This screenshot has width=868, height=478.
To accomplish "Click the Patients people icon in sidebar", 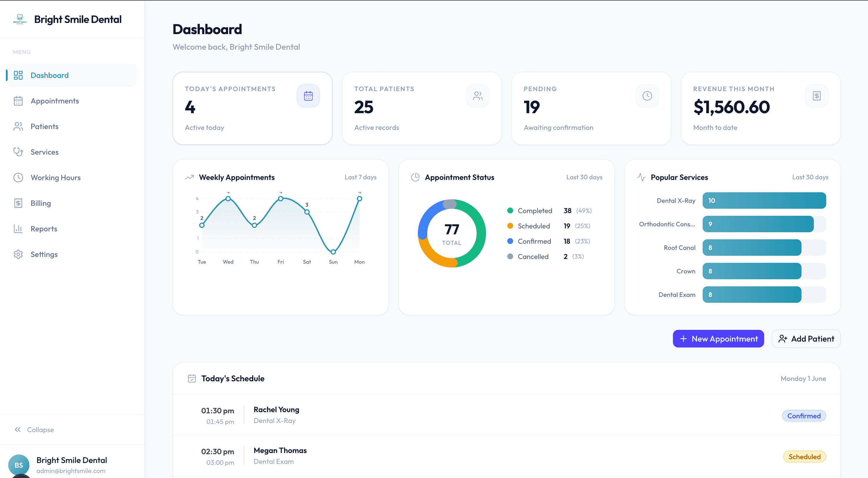I will 18,126.
